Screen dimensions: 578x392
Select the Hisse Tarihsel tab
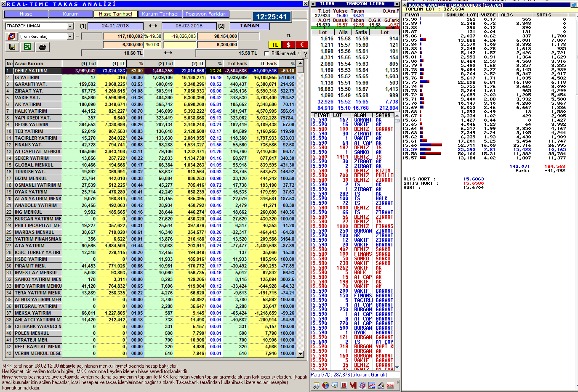[115, 14]
